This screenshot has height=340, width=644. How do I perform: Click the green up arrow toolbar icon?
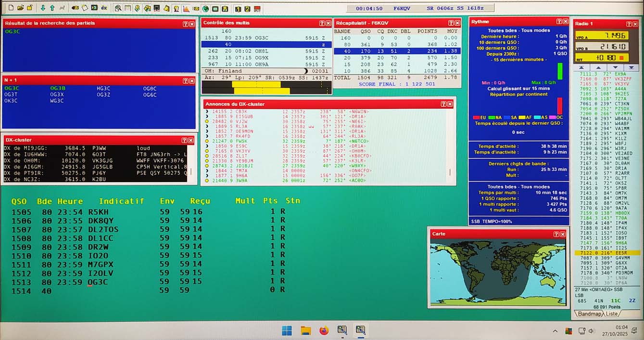click(x=52, y=8)
